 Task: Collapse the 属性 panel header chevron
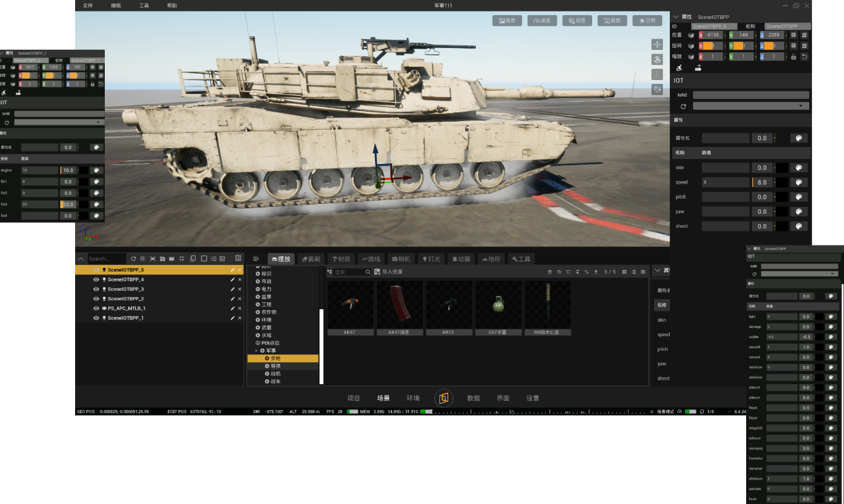pos(675,17)
